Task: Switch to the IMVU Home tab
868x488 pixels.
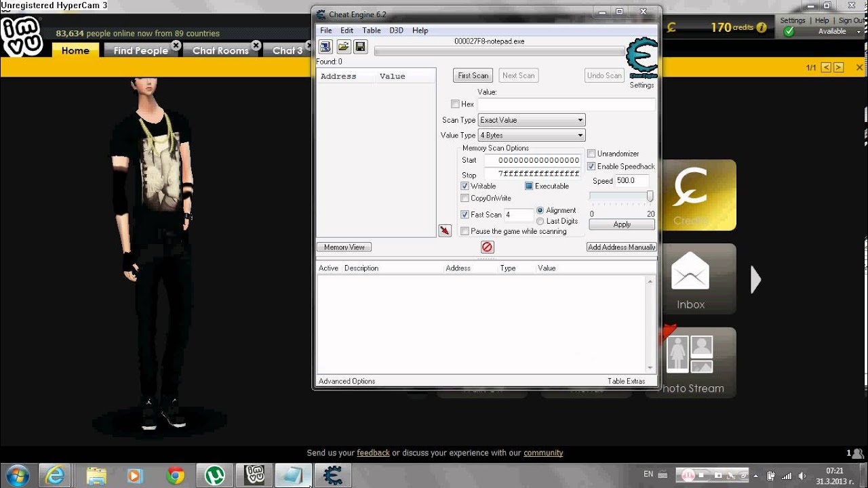Action: 75,50
